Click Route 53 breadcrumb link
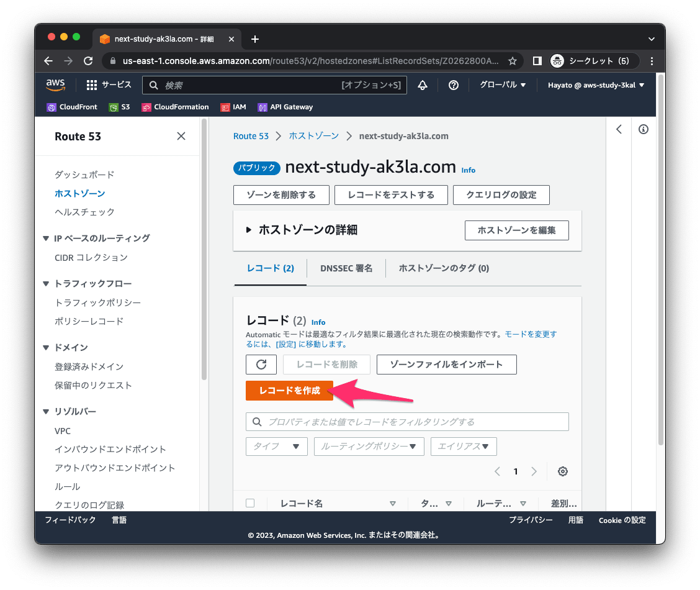The width and height of the screenshot is (700, 590). pos(251,136)
